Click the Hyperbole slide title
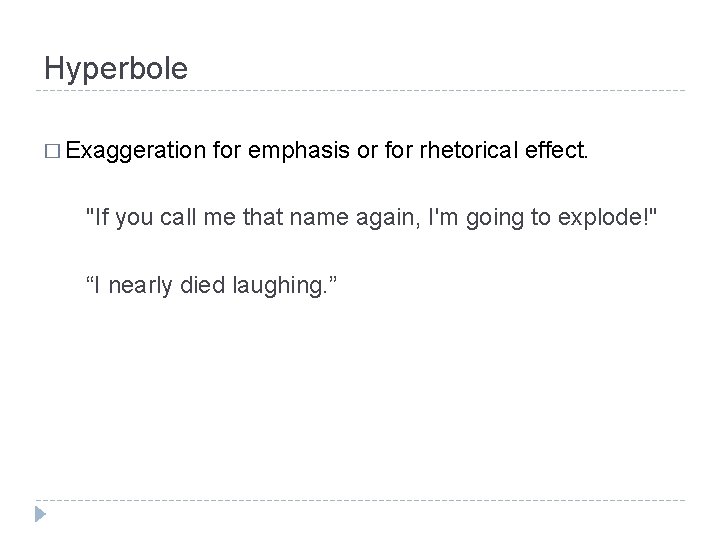720x540 pixels. [x=115, y=68]
